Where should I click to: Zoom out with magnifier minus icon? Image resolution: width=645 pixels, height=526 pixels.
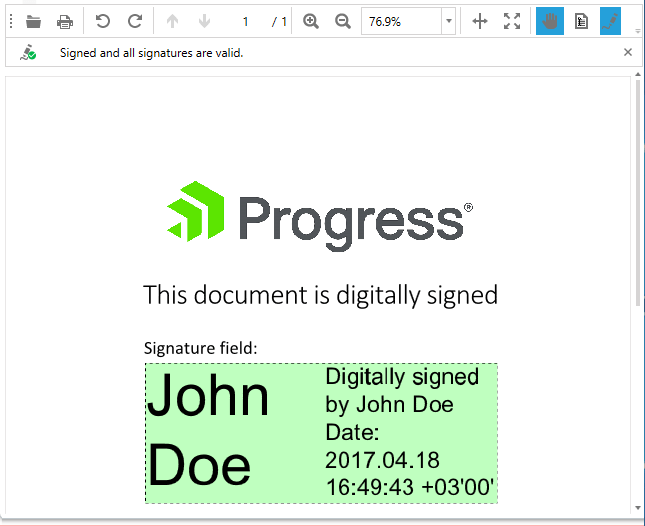(x=343, y=21)
